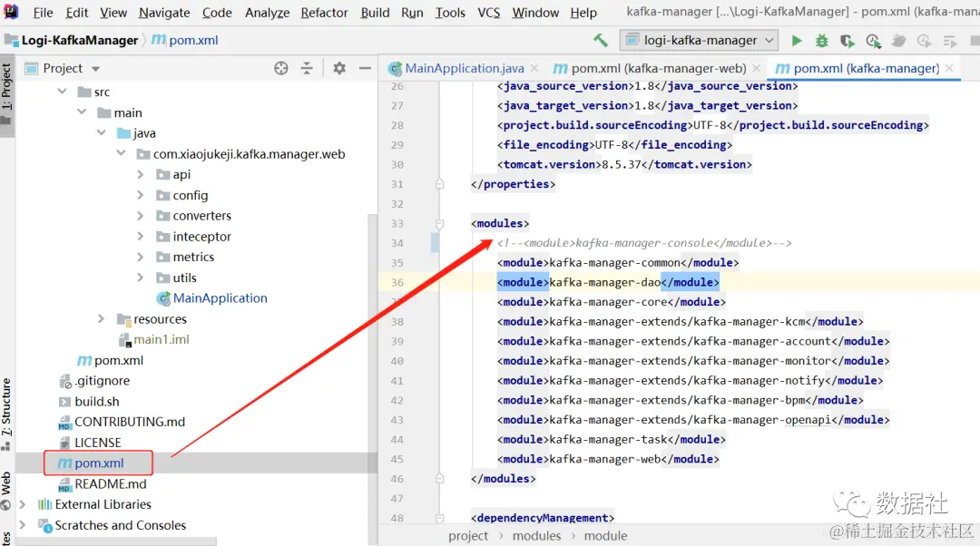Screen dimensions: 980x546
Task: Open the Navigate menu
Action: 164,13
